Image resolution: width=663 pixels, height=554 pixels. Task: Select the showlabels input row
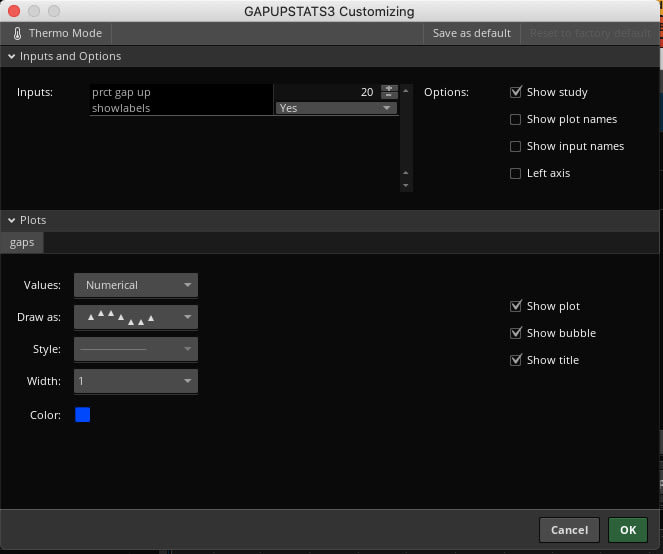244,108
